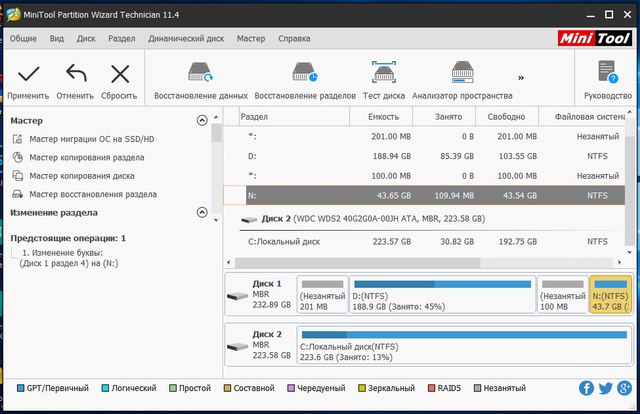Image resolution: width=640 pixels, height=414 pixels.
Task: Click the Сбросить X icon
Action: click(x=120, y=74)
